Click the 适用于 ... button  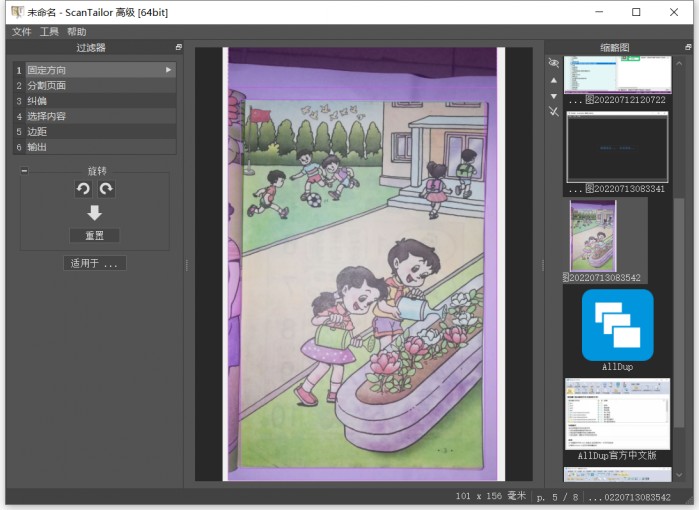[94, 264]
